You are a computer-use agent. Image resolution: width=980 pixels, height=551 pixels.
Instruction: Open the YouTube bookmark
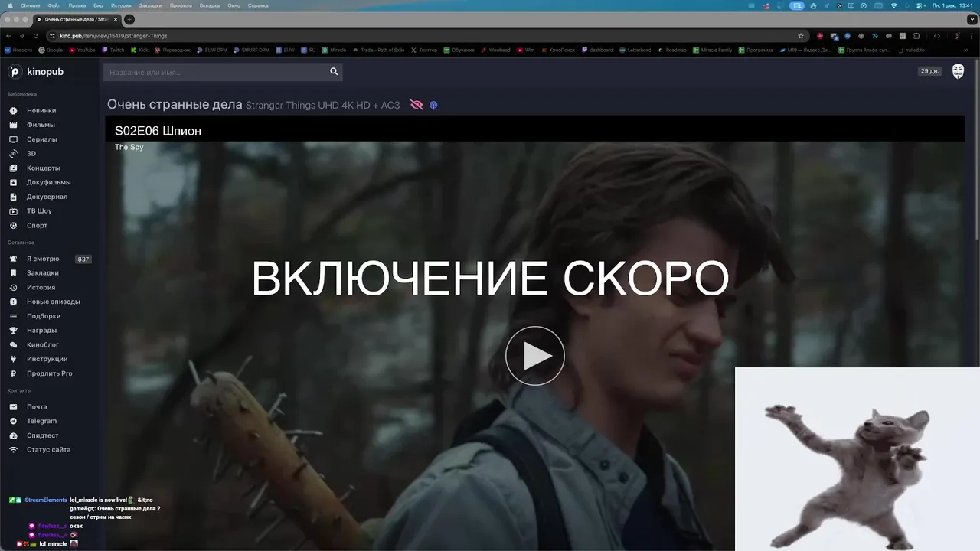tap(82, 50)
